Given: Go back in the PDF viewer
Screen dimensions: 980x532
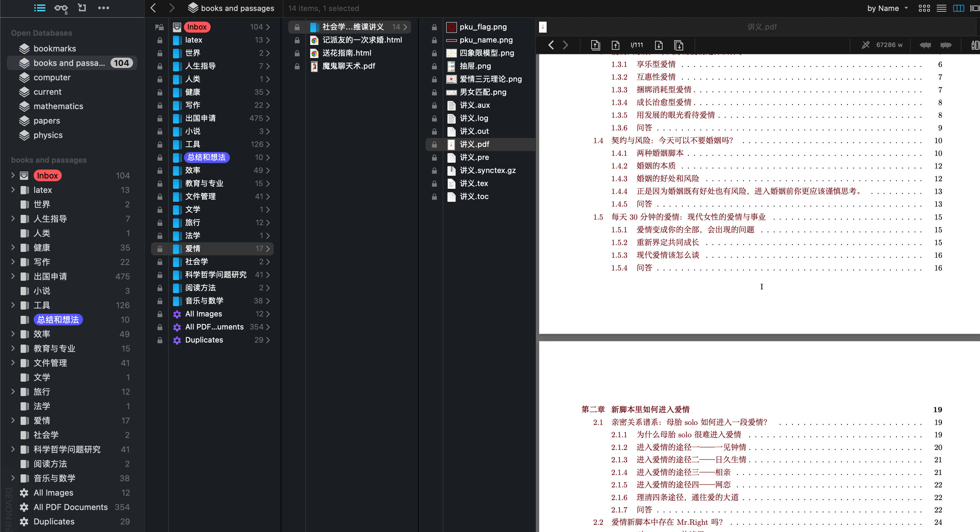Looking at the screenshot, I should click(x=551, y=45).
